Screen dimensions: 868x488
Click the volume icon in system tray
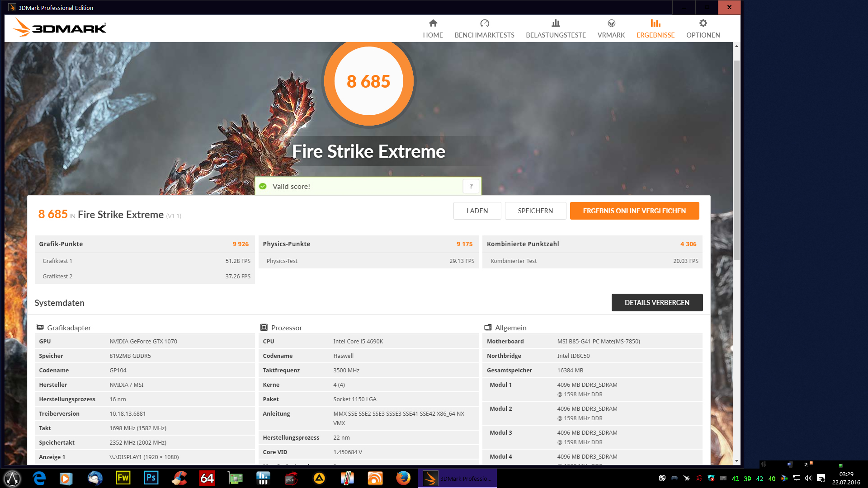tap(808, 478)
